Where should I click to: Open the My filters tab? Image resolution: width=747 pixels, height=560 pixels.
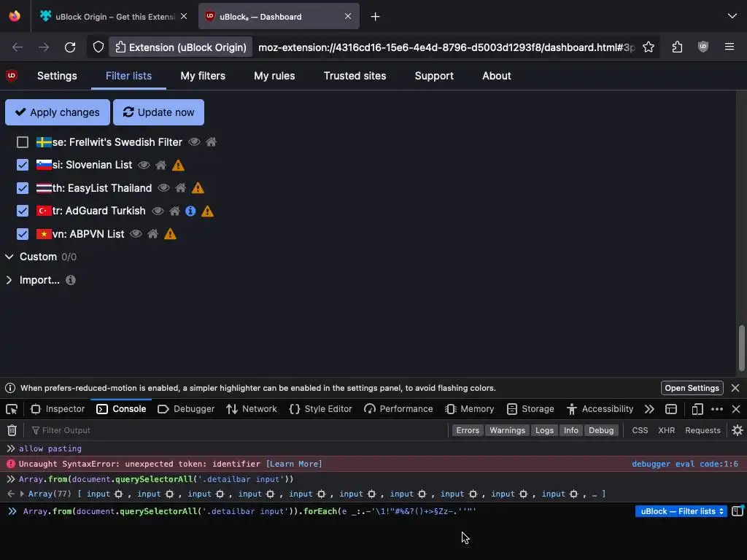pos(203,76)
